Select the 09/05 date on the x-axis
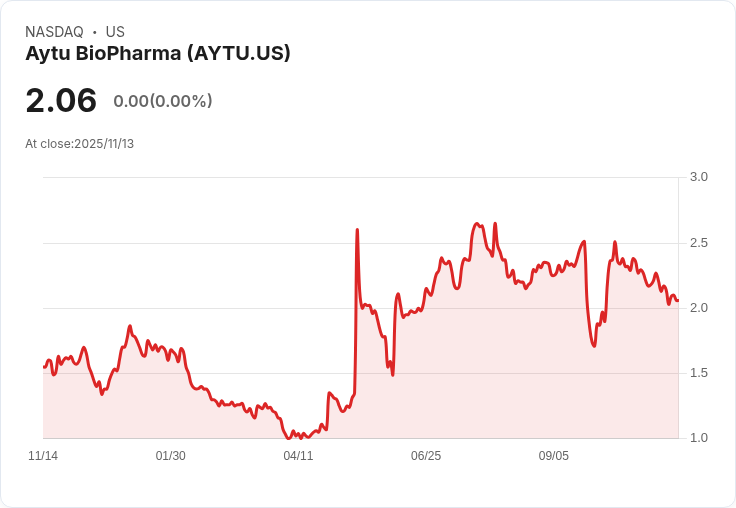The width and height of the screenshot is (736, 508). click(x=554, y=456)
